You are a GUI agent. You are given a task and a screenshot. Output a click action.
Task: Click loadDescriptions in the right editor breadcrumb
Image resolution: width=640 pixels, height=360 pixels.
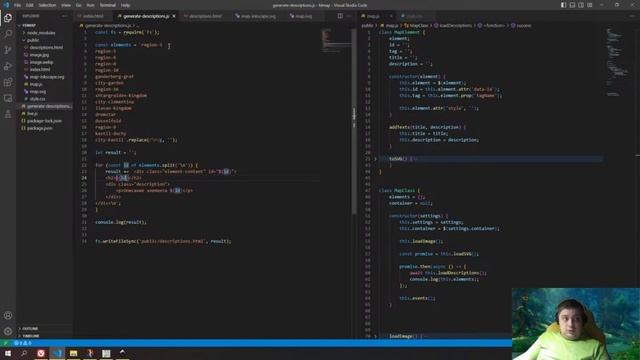pyautogui.click(x=455, y=26)
